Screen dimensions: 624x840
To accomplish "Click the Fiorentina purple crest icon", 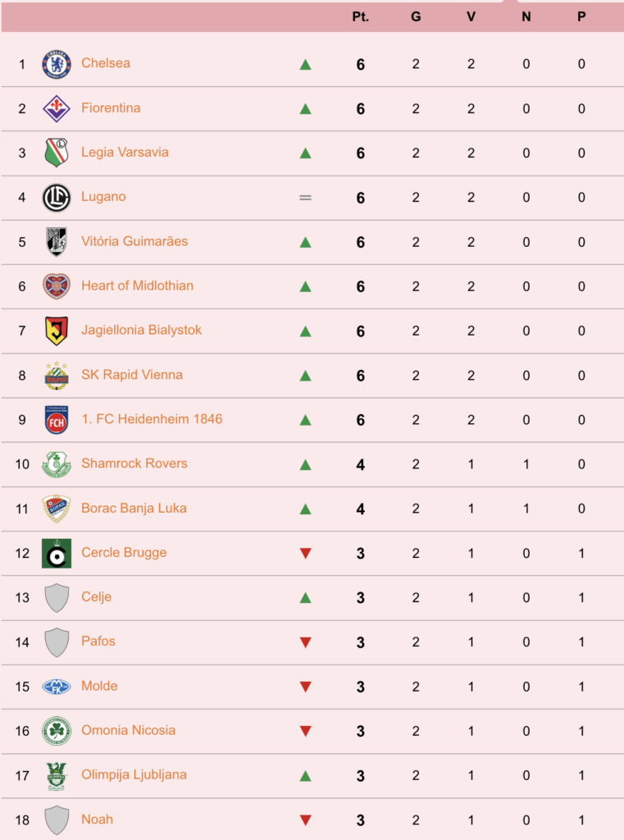I will coord(57,109).
